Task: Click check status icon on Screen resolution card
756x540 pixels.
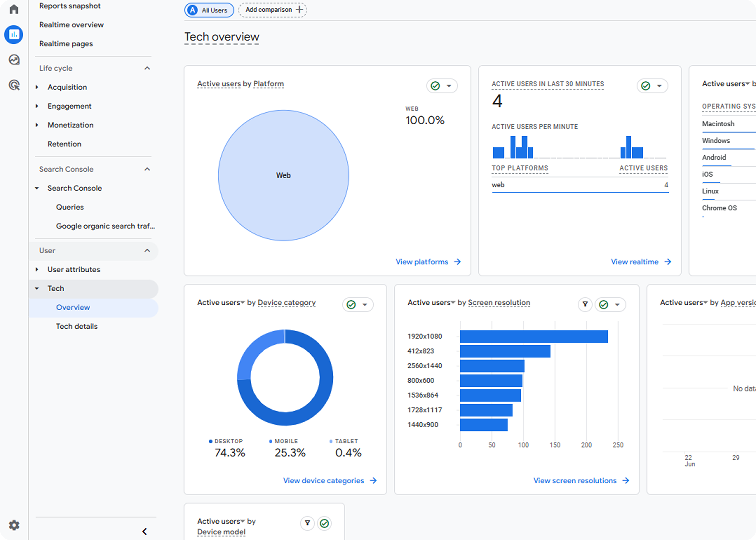Action: [604, 305]
